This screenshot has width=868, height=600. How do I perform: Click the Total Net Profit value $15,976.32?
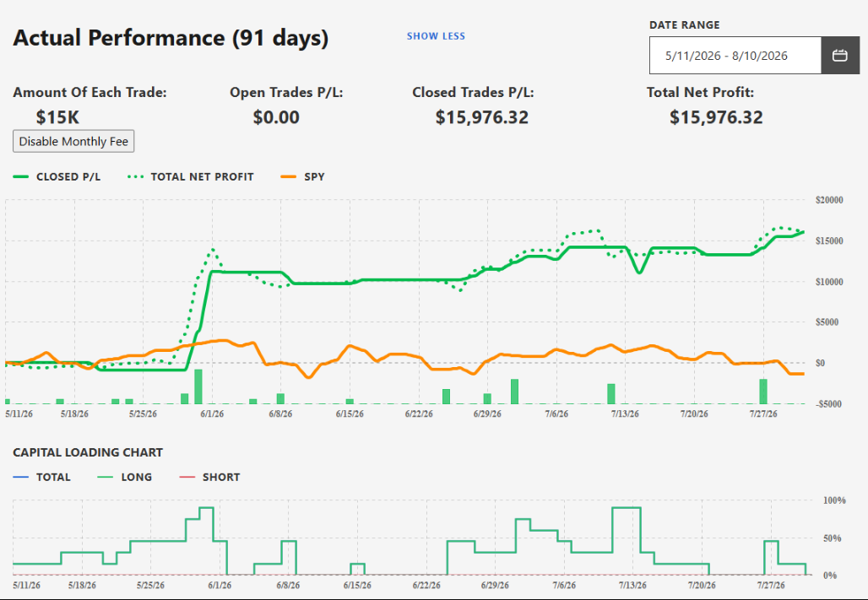(716, 116)
